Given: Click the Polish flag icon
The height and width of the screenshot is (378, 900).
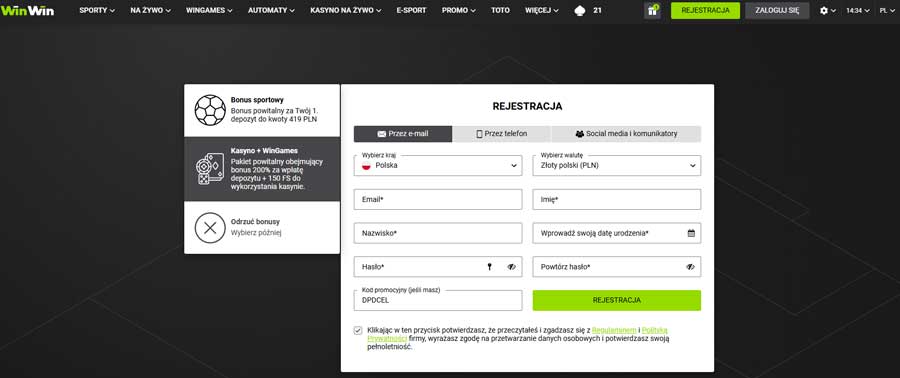Looking at the screenshot, I should (366, 165).
